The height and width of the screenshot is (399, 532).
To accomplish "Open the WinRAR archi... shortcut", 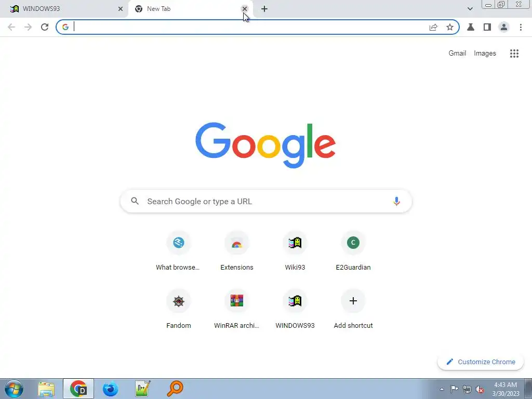I will pyautogui.click(x=237, y=309).
